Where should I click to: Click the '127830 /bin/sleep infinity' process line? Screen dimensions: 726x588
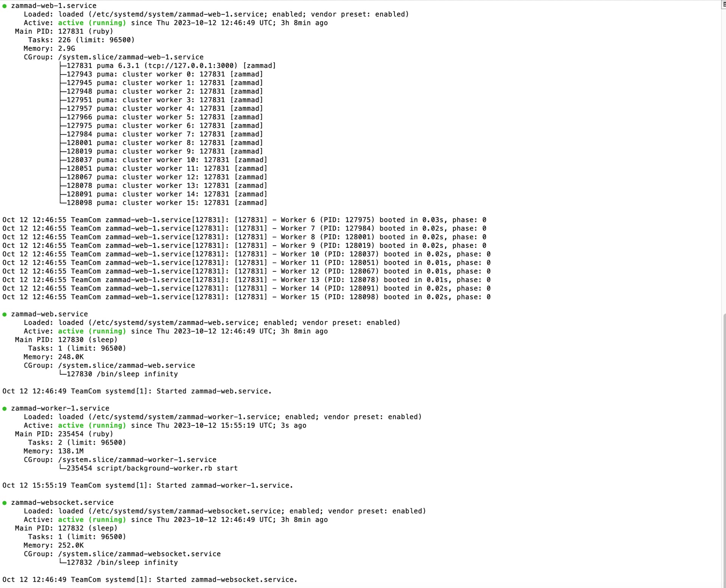coord(119,374)
